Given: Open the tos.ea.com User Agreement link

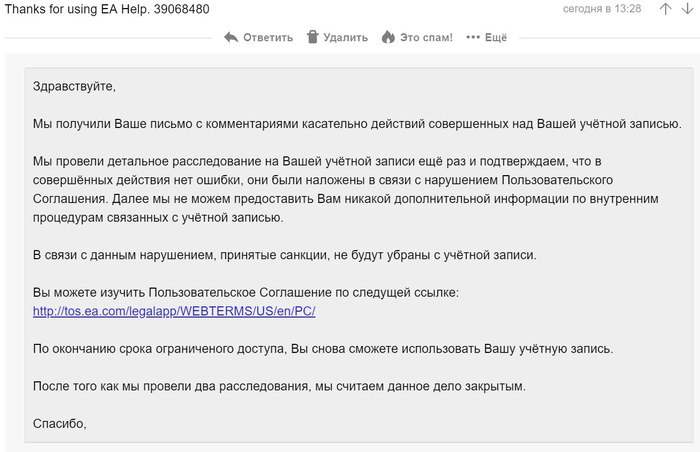Looking at the screenshot, I should (174, 311).
